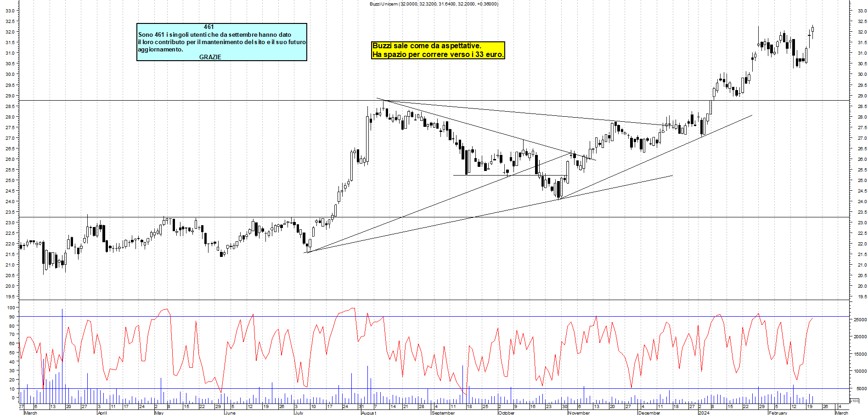
Task: Click the 'GRAZIE' text in the cyan box
Action: 210,57
